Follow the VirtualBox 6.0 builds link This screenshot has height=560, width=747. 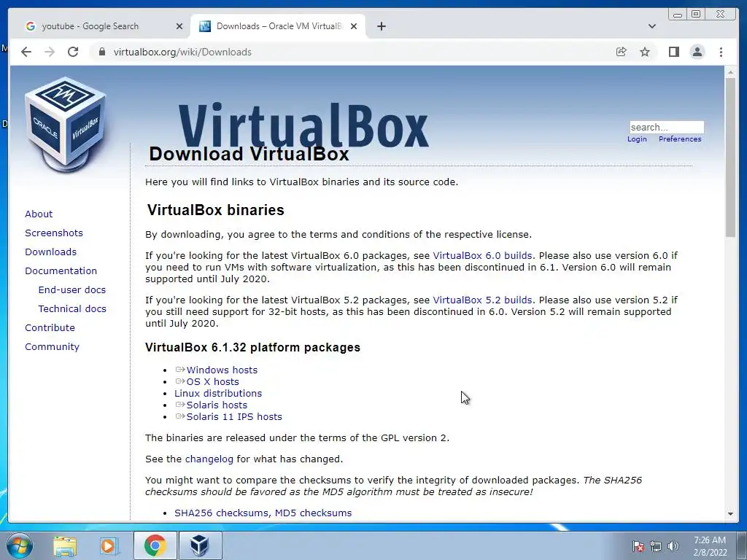click(482, 256)
